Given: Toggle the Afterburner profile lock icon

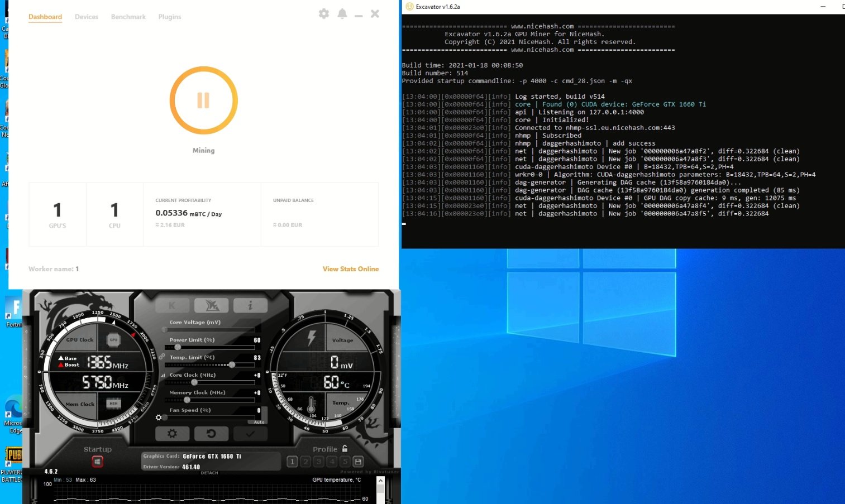Looking at the screenshot, I should pyautogui.click(x=345, y=449).
